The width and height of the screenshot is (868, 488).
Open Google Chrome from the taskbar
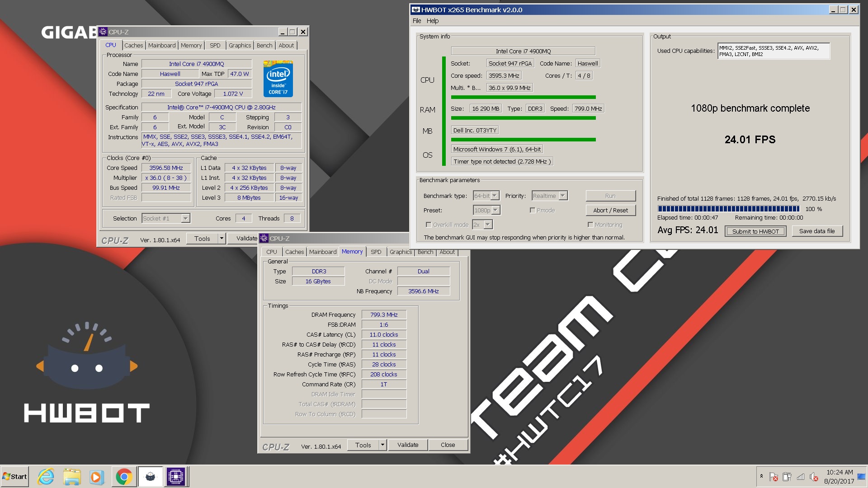pos(123,477)
